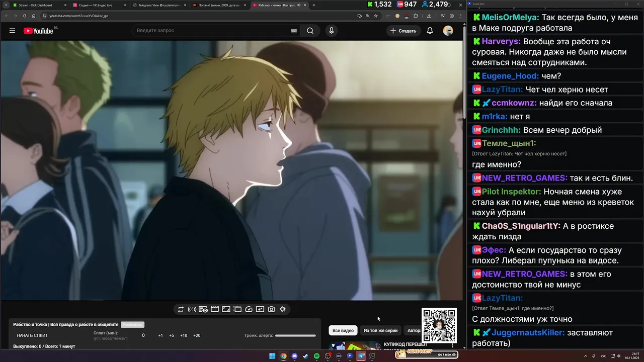Open Spotify from the taskbar
Image resolution: width=644 pixels, height=362 pixels.
pyautogui.click(x=316, y=356)
